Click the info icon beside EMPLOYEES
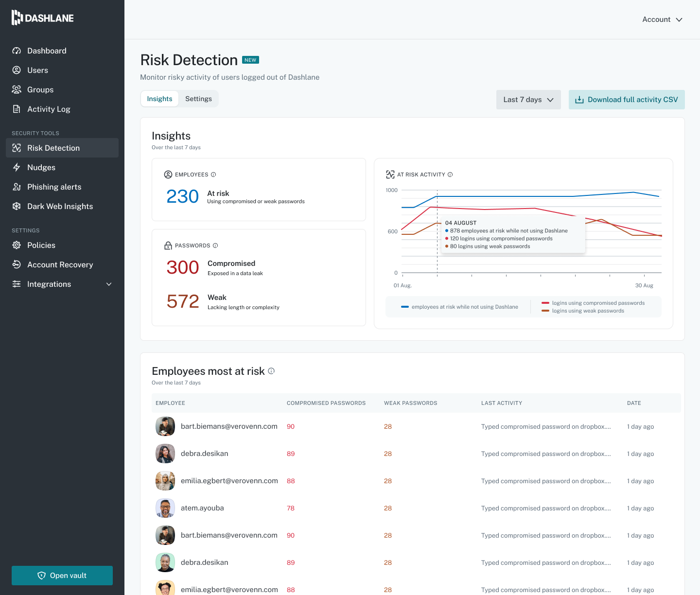This screenshot has width=700, height=595. click(213, 175)
